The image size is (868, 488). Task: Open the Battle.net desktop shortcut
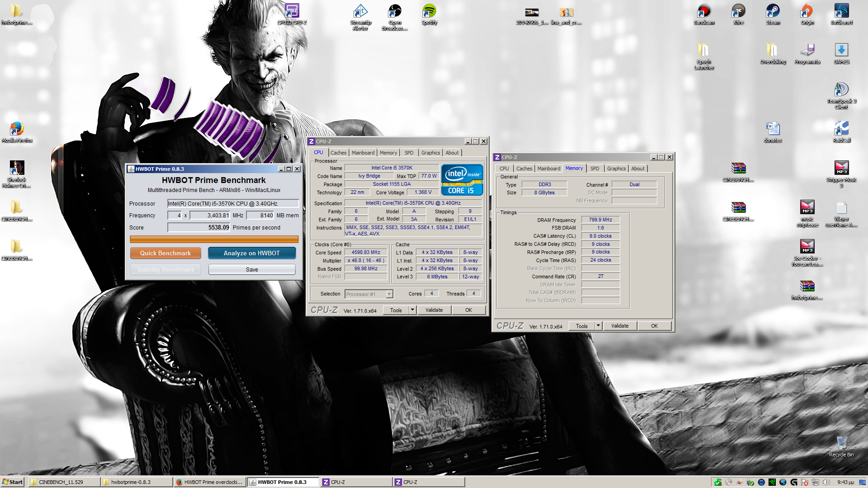pyautogui.click(x=841, y=14)
